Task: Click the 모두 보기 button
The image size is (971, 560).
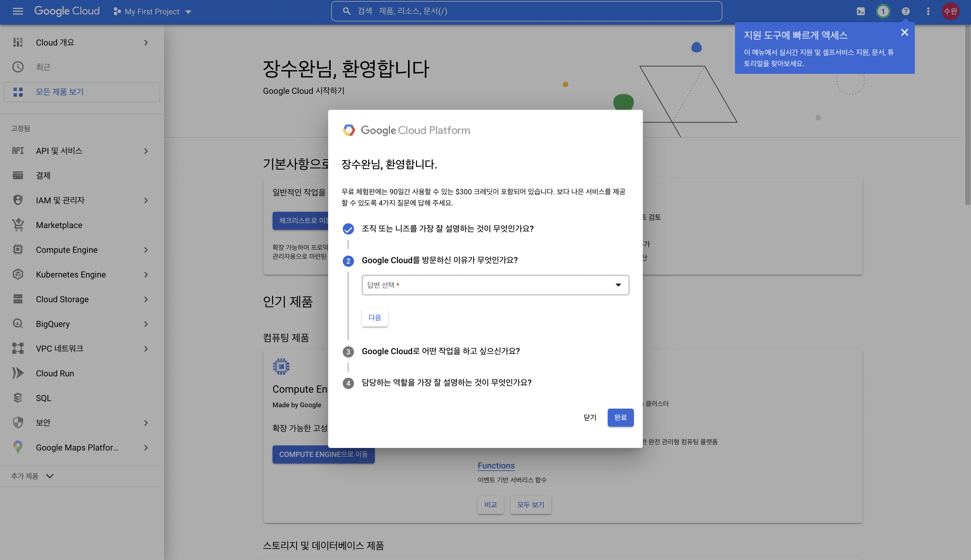Action: pos(530,505)
